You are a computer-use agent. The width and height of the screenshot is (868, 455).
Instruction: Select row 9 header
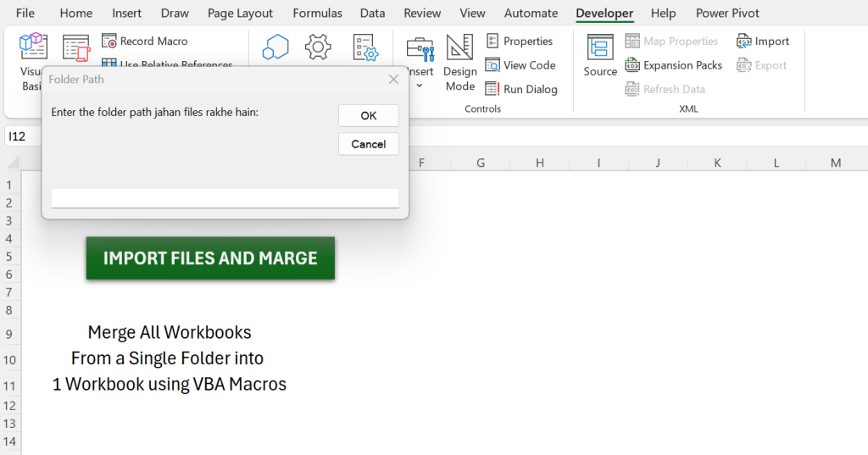(9, 334)
